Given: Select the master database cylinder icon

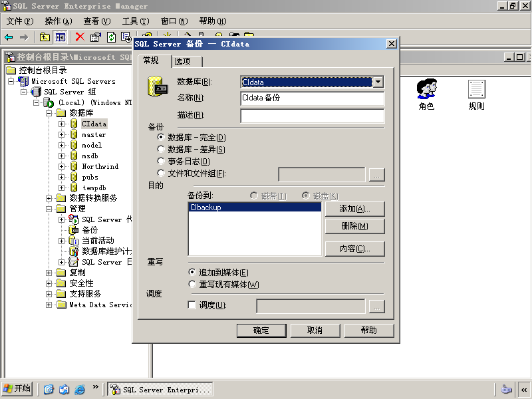Looking at the screenshot, I should click(74, 134).
